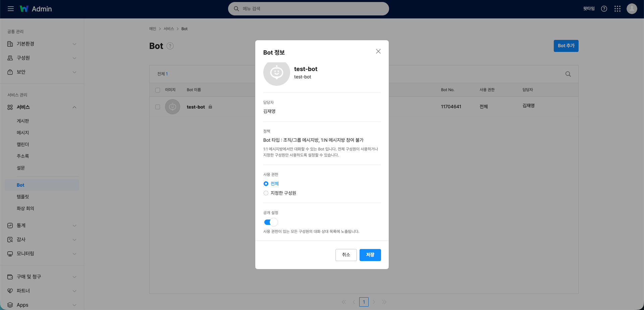Click the test-bot avatar in dialog
Viewport: 644px width, 310px height.
(x=276, y=73)
